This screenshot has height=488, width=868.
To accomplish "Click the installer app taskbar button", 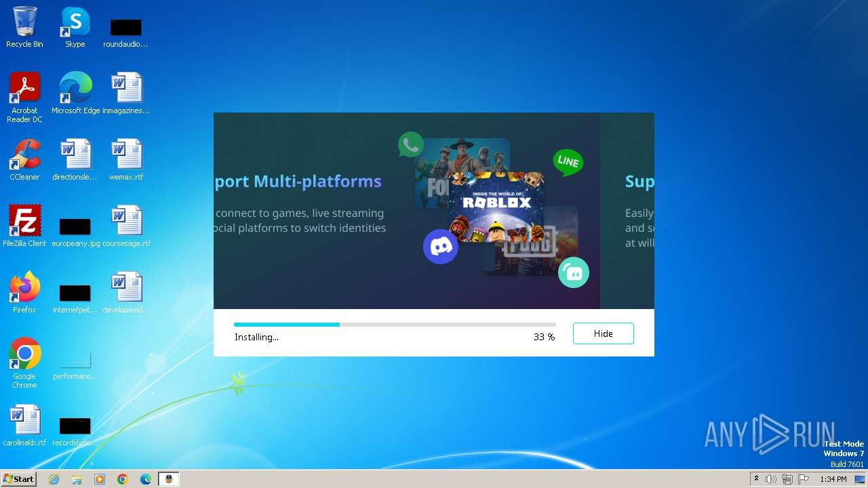I will click(169, 479).
